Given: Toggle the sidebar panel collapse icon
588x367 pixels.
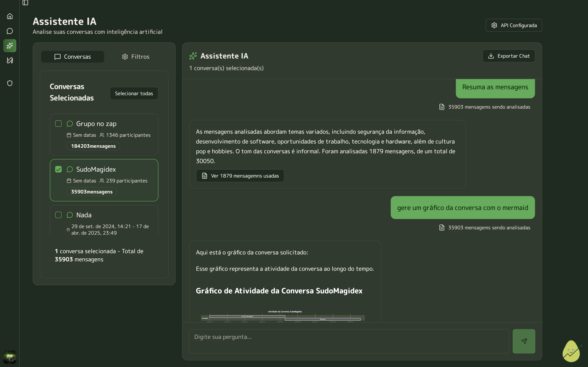Looking at the screenshot, I should coord(25,3).
